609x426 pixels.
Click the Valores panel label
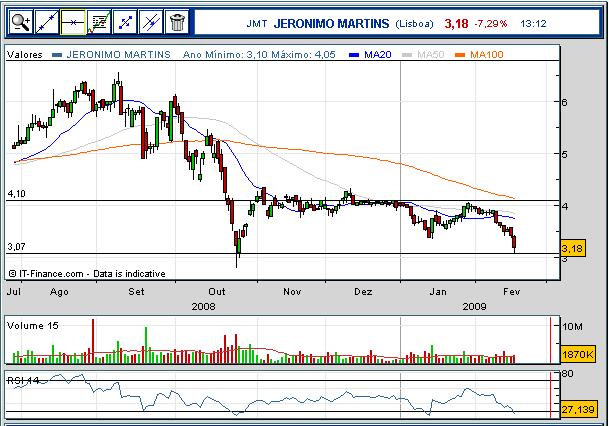(24, 55)
